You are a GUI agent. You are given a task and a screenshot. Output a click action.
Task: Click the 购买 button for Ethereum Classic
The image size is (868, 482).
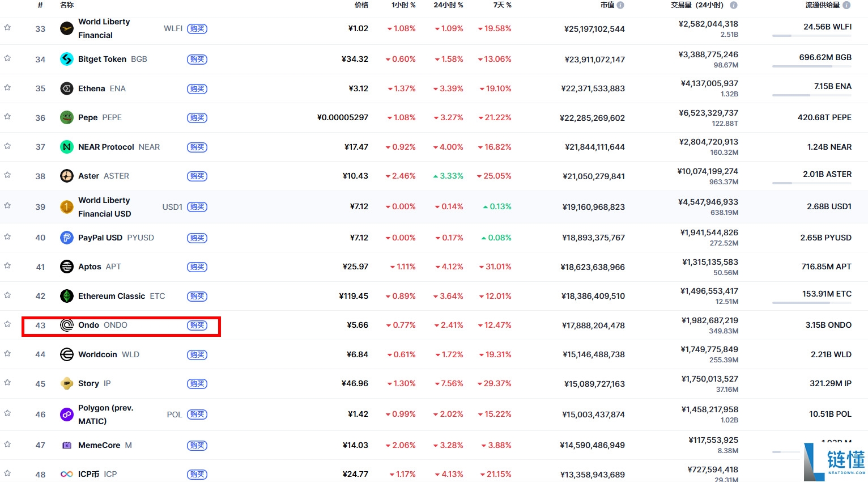[197, 297]
